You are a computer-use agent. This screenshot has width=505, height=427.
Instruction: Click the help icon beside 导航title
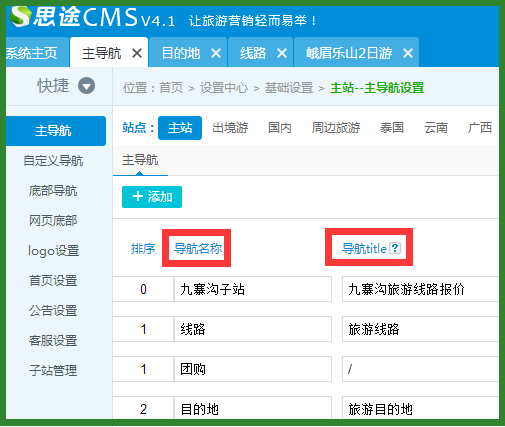click(395, 248)
